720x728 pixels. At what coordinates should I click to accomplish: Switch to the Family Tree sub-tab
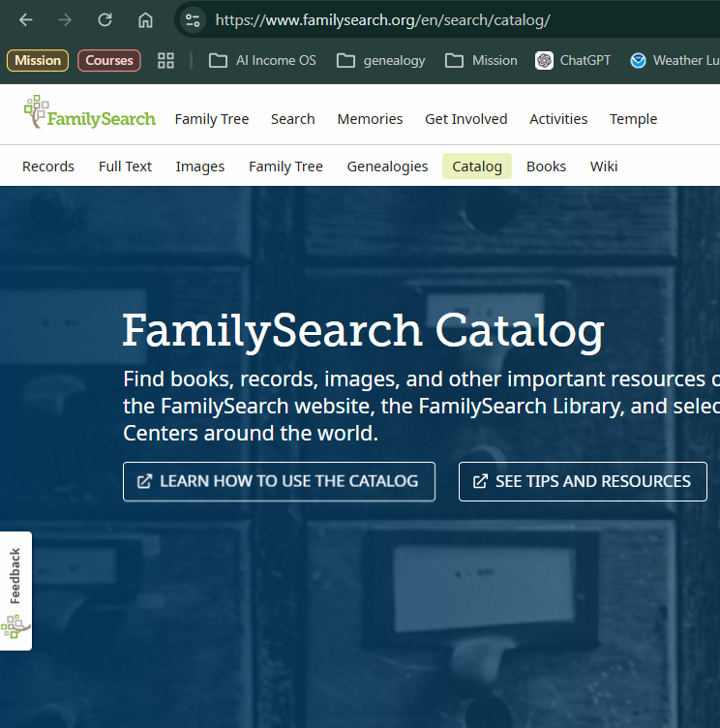285,167
